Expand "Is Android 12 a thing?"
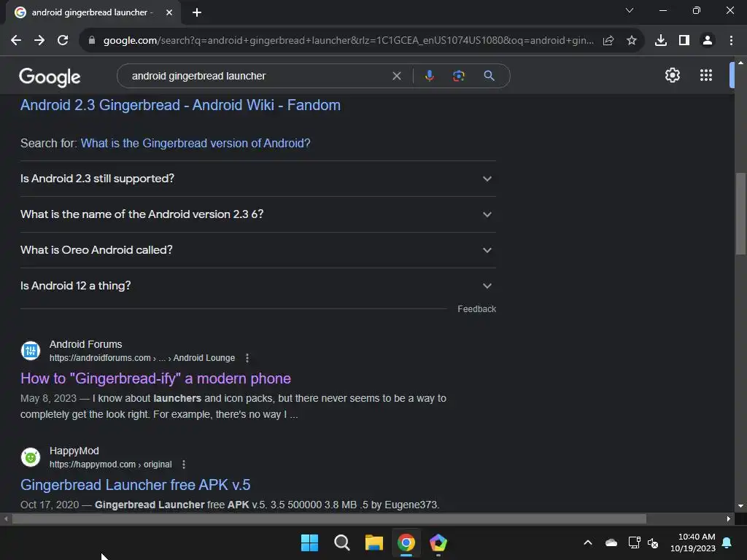This screenshot has width=747, height=560. [258, 286]
